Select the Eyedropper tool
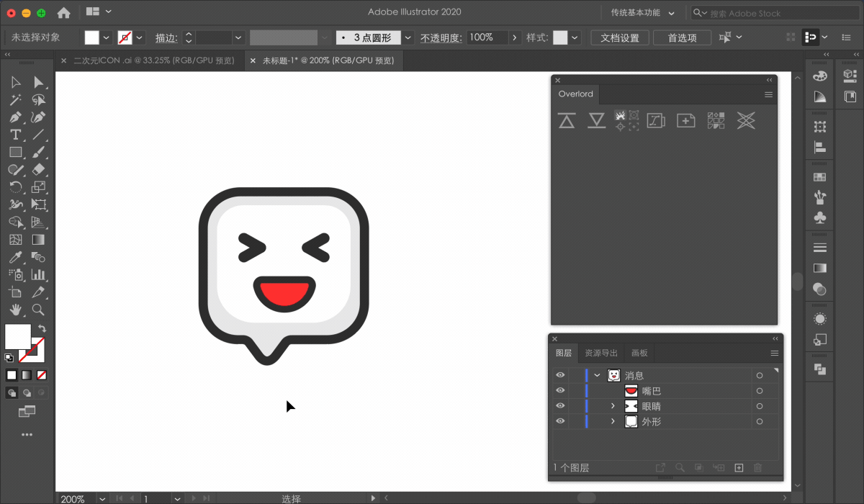Image resolution: width=864 pixels, height=504 pixels. (15, 257)
